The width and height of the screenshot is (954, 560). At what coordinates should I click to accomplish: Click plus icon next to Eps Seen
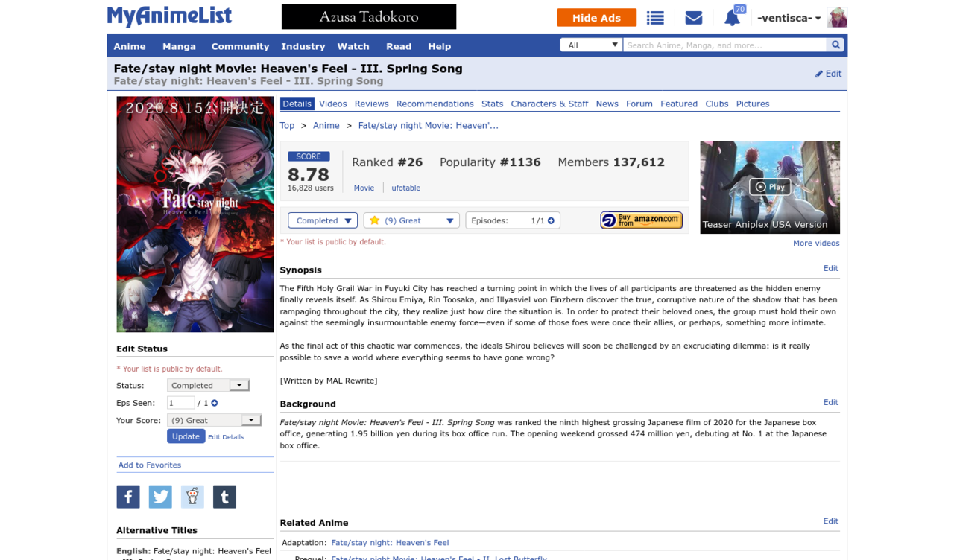215,403
